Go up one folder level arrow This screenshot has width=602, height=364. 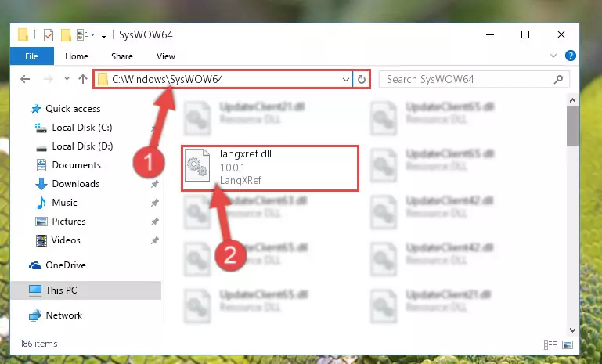[x=83, y=79]
